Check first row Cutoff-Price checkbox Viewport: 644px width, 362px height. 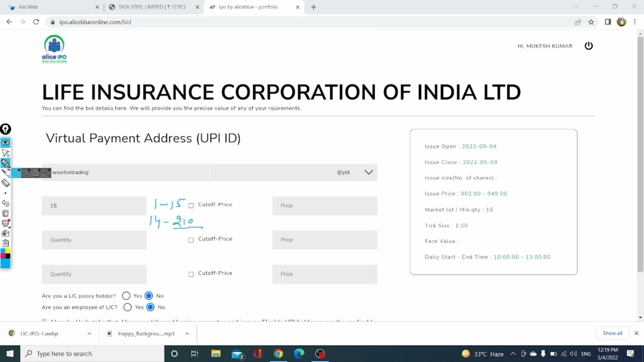pyautogui.click(x=191, y=205)
